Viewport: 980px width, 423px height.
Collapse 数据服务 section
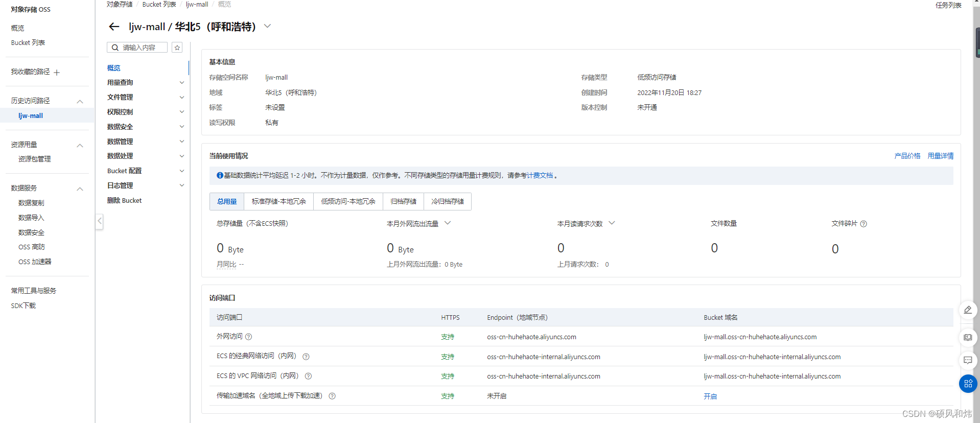coord(80,189)
